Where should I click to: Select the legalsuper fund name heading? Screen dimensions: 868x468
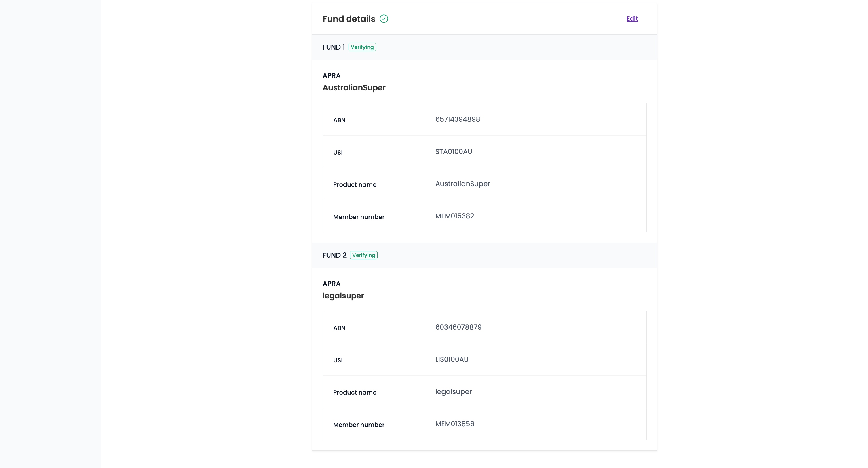coord(343,296)
